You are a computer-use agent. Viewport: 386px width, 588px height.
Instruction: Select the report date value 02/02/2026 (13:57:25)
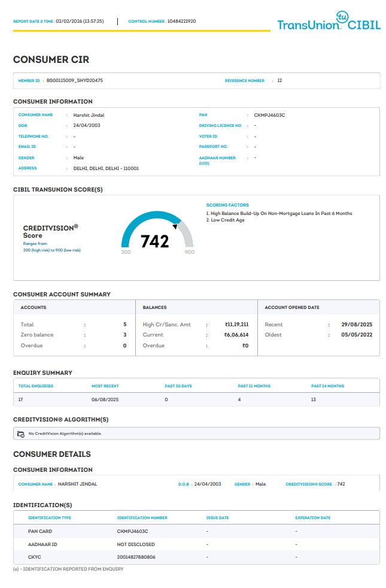point(80,22)
